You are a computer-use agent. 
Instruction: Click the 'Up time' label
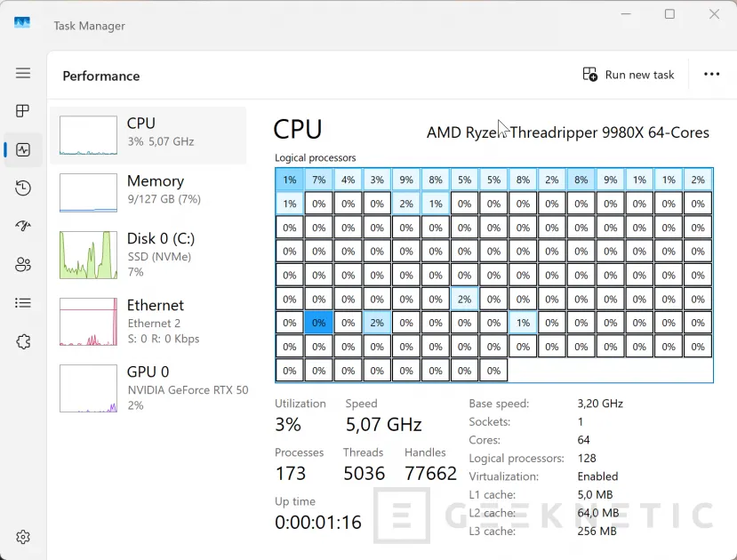294,501
